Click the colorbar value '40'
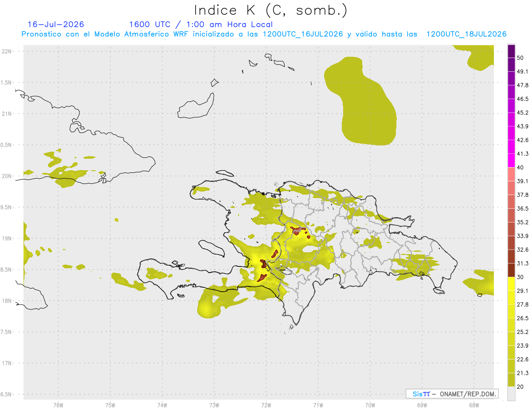This screenshot has height=411, width=532. pos(521,168)
